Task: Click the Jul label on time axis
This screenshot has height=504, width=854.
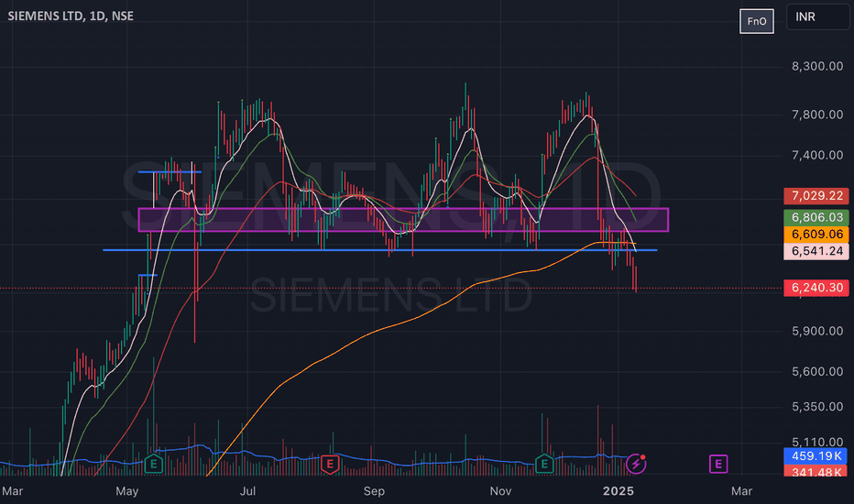Action: click(x=247, y=491)
